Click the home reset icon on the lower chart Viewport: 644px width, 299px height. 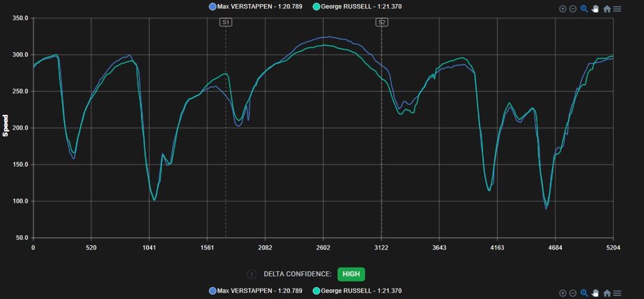click(606, 293)
